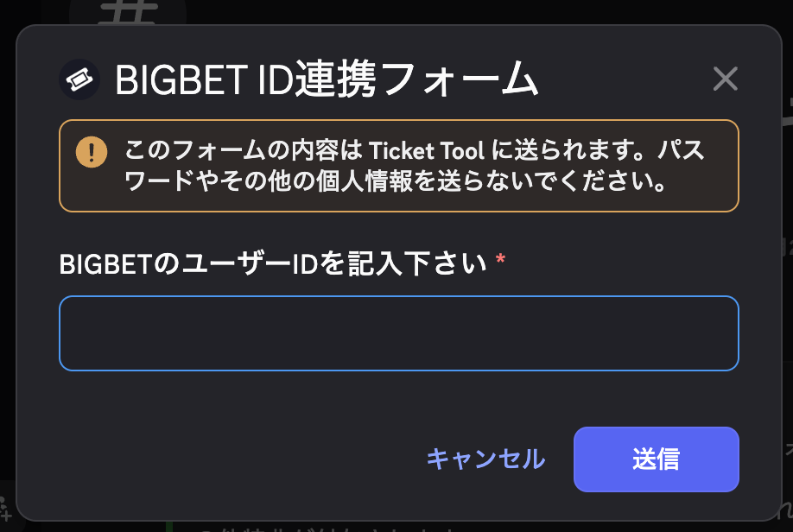793x532 pixels.
Task: Click empty dialog space between input and buttons
Action: [x=399, y=398]
